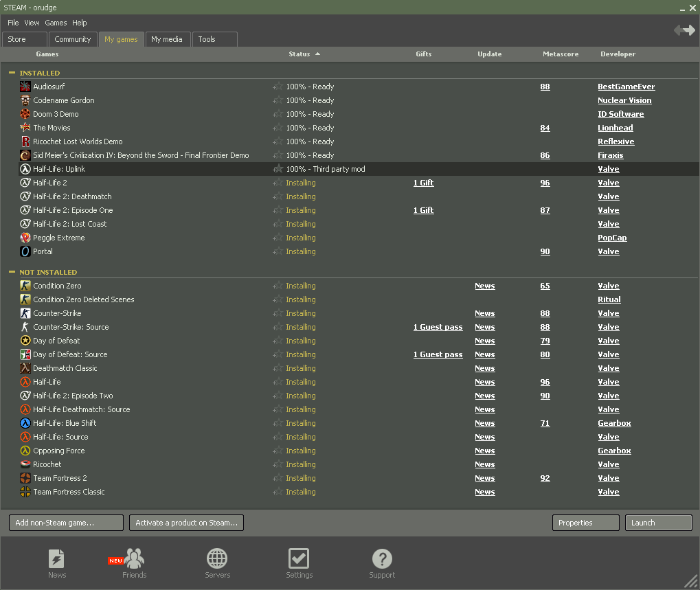Click the Team Fortress 2 icon
700x590 pixels.
[25, 478]
